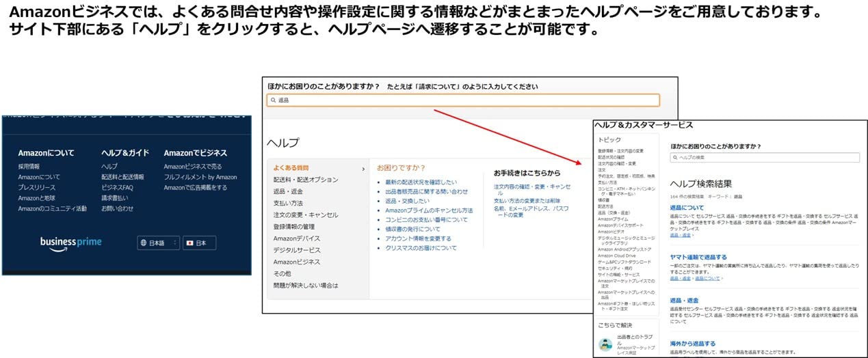The image size is (868, 358).
Task: Select セキュリティ・規約 in the トピック sidebar
Action: pyautogui.click(x=615, y=268)
